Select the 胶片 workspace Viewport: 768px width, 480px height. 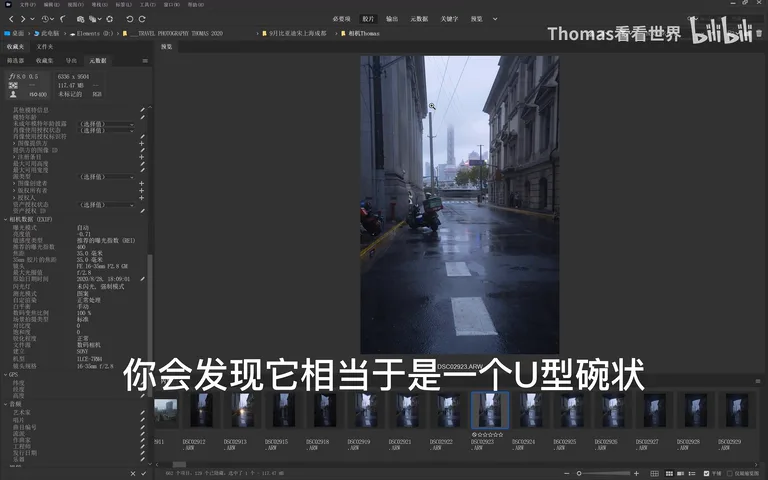pos(368,19)
